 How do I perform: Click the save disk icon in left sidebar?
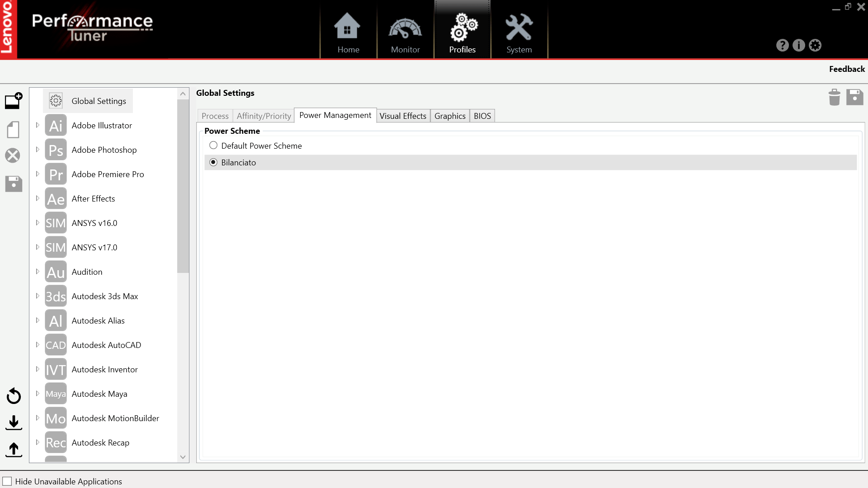click(x=14, y=184)
